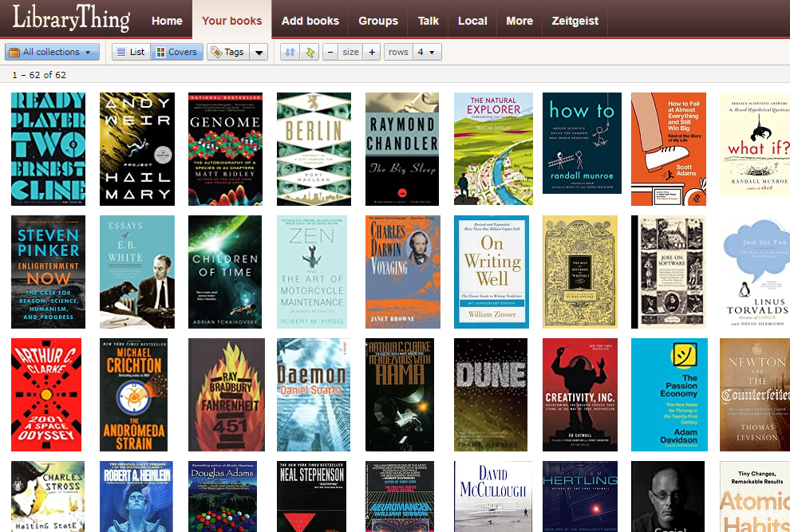The height and width of the screenshot is (532, 790).
Task: Switch to List view
Action: pyautogui.click(x=131, y=52)
